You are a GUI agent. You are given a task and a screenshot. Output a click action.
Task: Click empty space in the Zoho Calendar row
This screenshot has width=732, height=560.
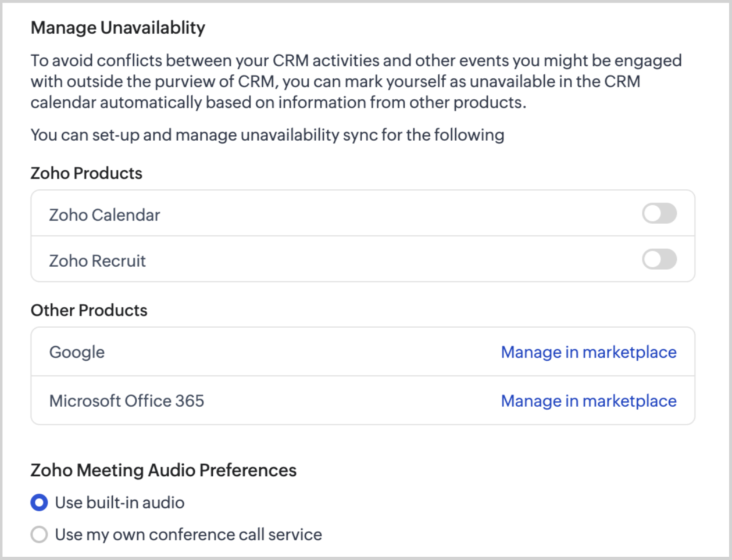pos(395,214)
